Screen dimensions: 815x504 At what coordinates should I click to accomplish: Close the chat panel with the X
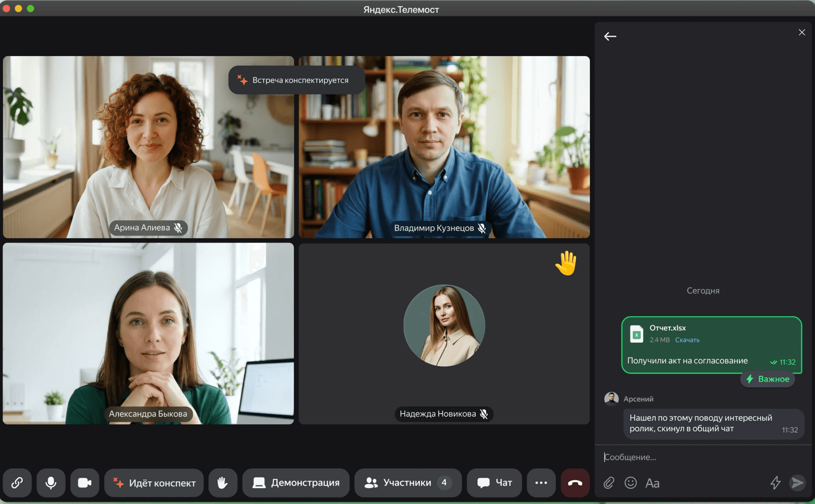pos(802,32)
